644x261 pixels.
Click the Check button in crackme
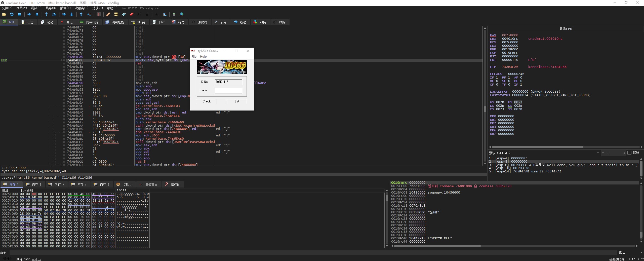tap(207, 101)
